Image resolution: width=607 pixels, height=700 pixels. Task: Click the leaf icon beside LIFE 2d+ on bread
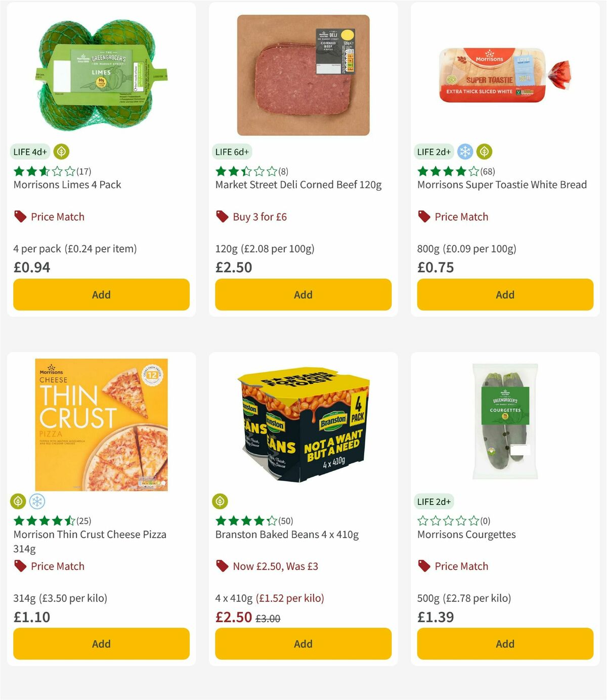click(484, 151)
